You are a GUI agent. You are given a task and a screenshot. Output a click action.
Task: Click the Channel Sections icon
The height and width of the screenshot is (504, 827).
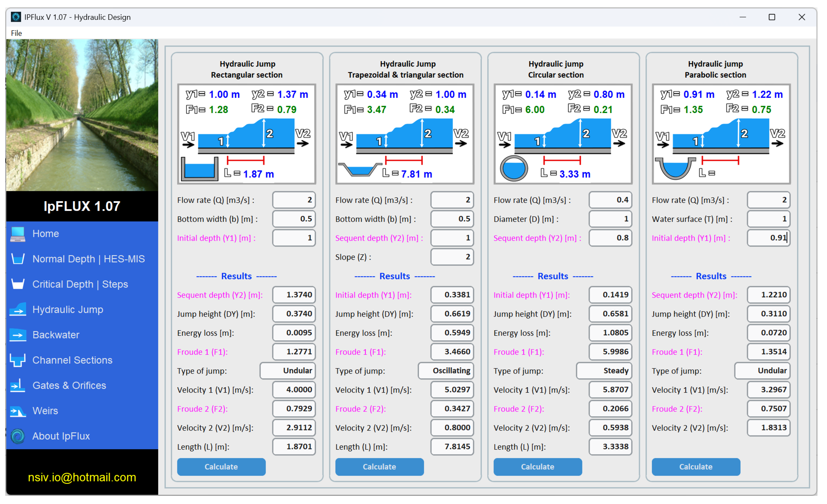coord(17,361)
